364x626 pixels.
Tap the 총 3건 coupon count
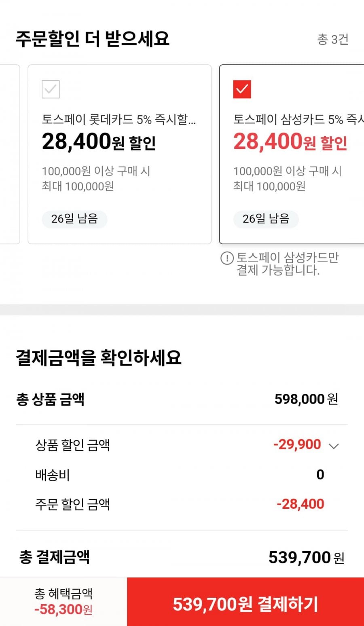point(332,39)
